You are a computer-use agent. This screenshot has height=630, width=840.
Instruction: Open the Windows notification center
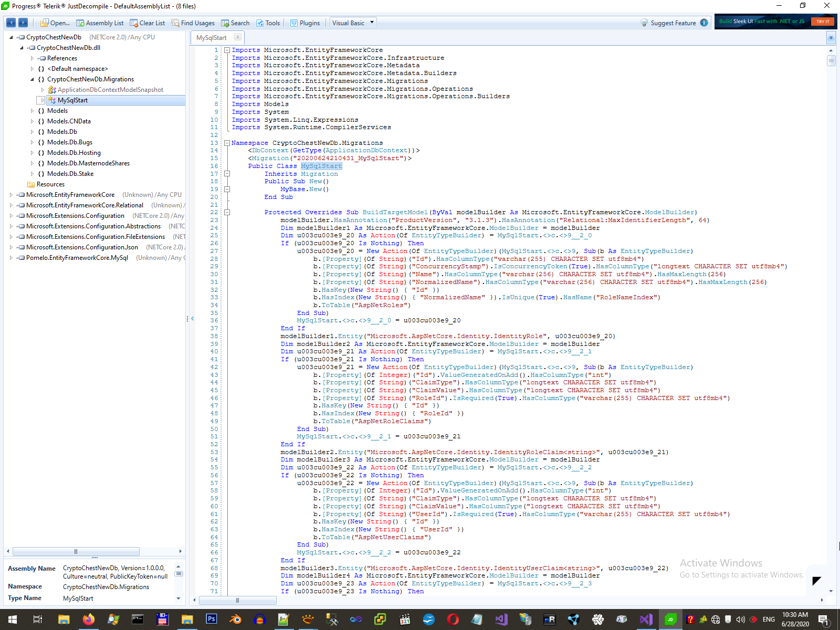tap(824, 619)
